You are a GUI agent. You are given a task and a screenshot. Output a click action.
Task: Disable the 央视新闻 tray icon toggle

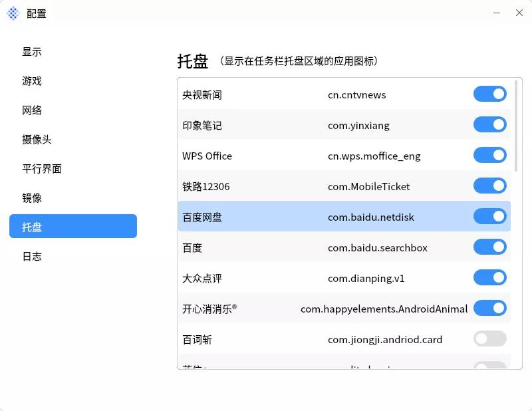tap(490, 94)
